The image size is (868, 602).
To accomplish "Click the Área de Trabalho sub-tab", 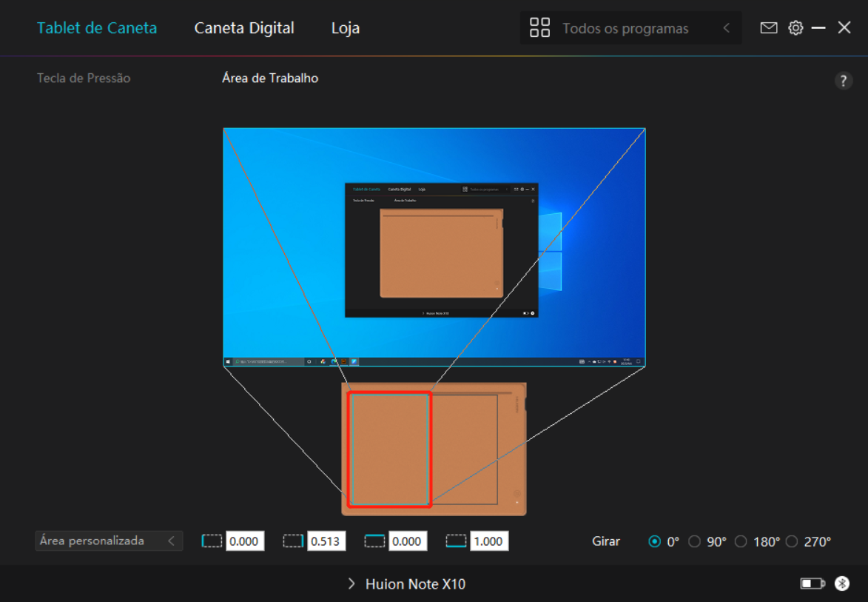I will click(270, 78).
